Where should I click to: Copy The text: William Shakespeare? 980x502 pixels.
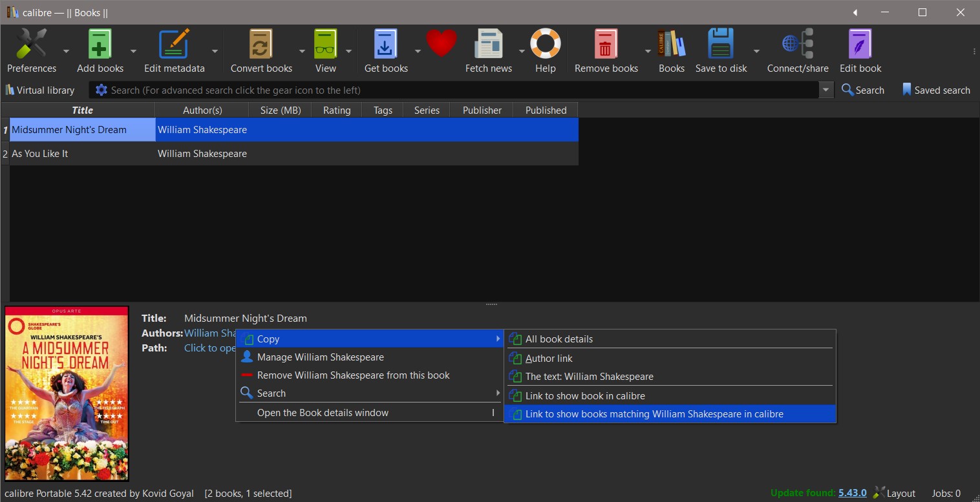click(x=670, y=376)
